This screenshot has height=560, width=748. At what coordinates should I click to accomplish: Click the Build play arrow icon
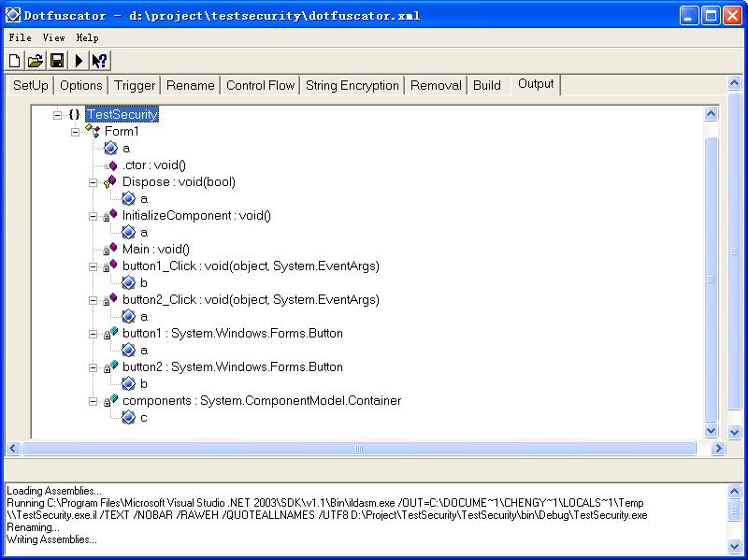79,61
